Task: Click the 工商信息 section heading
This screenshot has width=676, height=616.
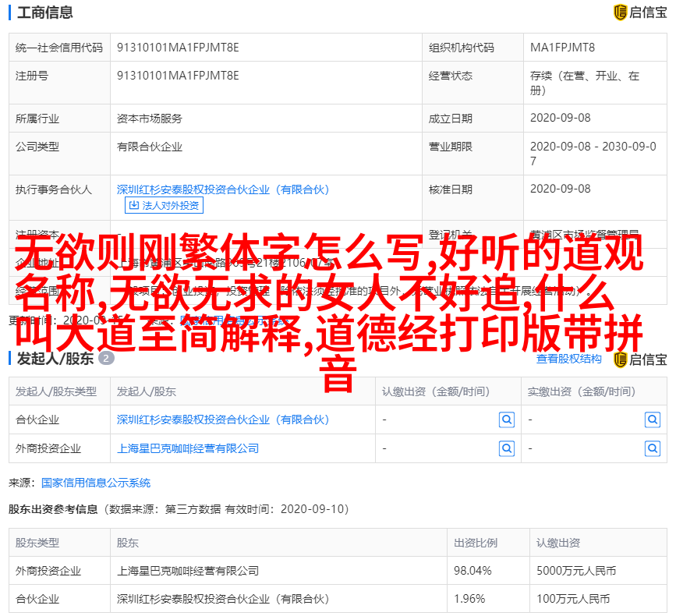Action: click(45, 12)
